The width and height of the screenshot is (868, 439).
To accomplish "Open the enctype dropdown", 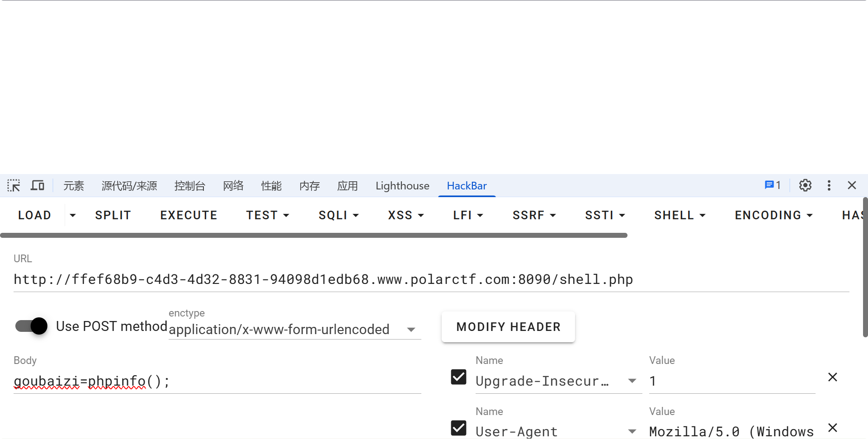I will [x=295, y=330].
